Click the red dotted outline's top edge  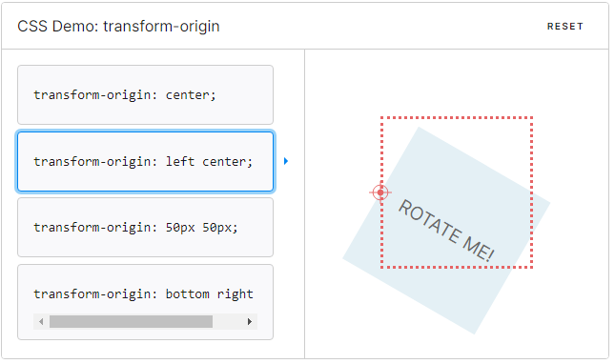point(457,117)
